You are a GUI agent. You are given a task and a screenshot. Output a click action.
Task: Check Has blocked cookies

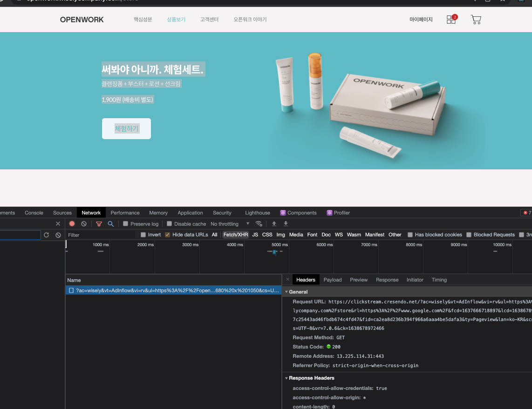click(410, 235)
